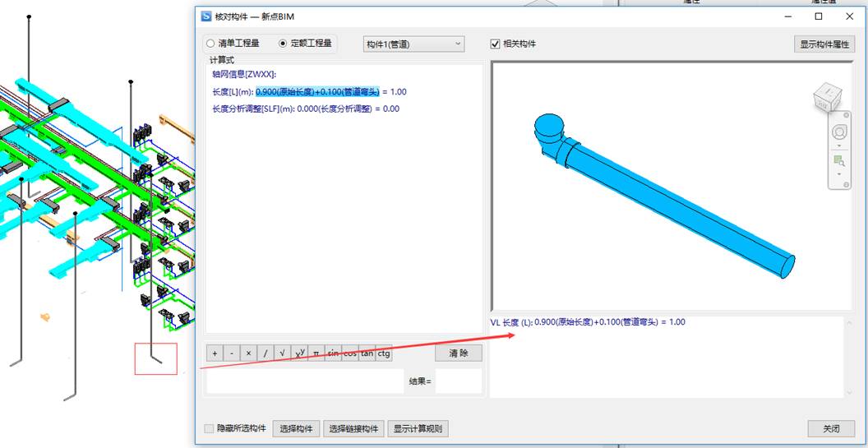Click the sin function button
Image resolution: width=868 pixels, height=448 pixels.
(333, 353)
